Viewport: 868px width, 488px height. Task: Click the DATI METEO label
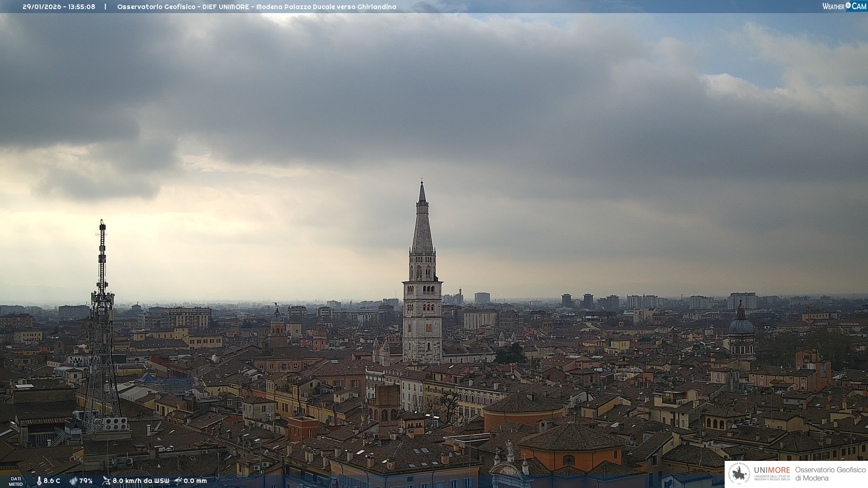pyautogui.click(x=16, y=481)
